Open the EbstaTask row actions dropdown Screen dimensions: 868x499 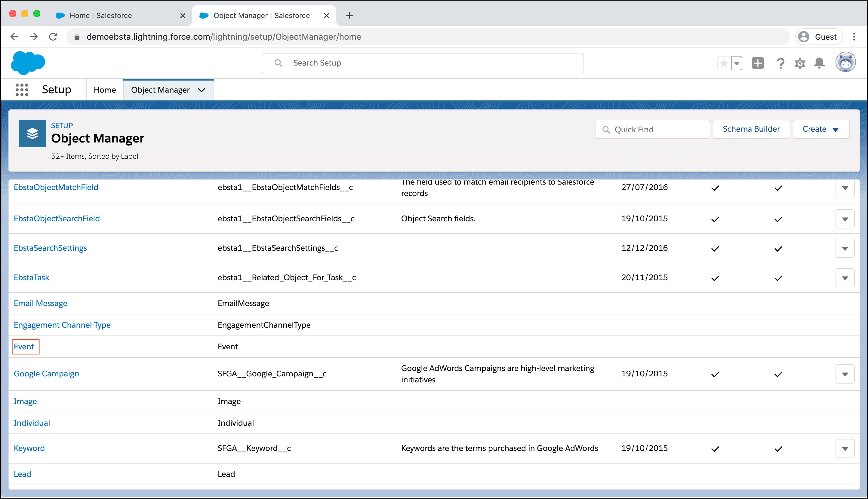[845, 278]
